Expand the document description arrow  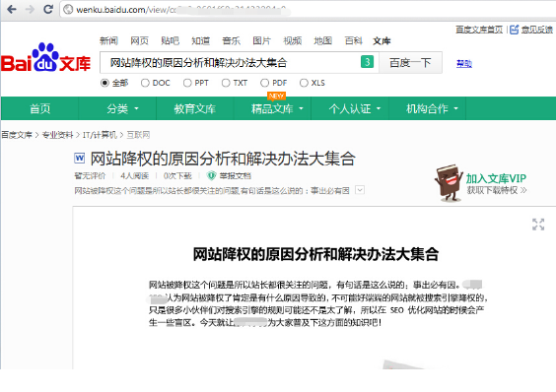360,190
